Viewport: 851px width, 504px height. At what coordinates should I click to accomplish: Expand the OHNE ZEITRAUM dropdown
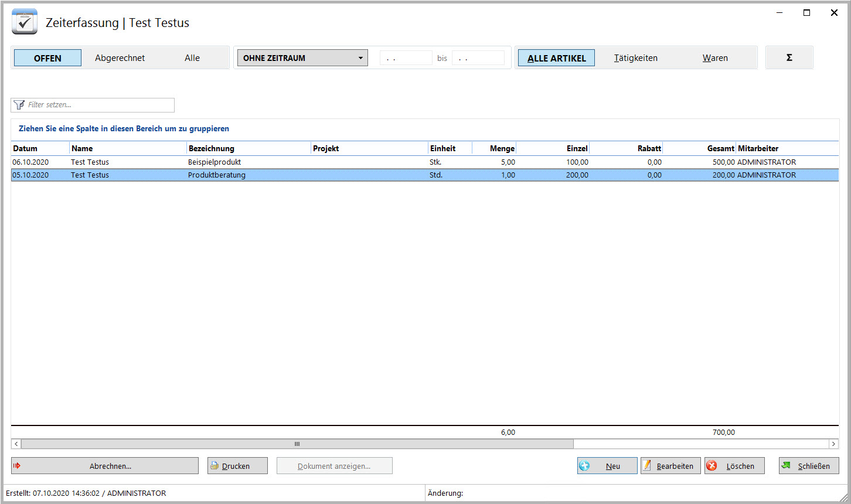point(360,58)
